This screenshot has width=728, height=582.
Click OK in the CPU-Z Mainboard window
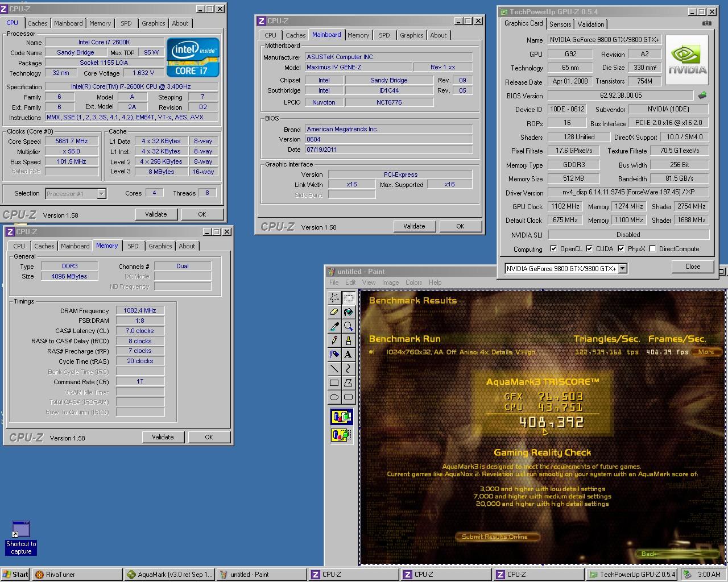460,226
